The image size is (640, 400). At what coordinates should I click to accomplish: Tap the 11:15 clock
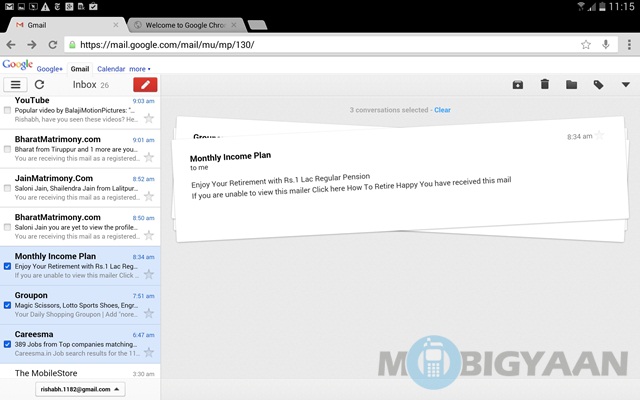[621, 7]
